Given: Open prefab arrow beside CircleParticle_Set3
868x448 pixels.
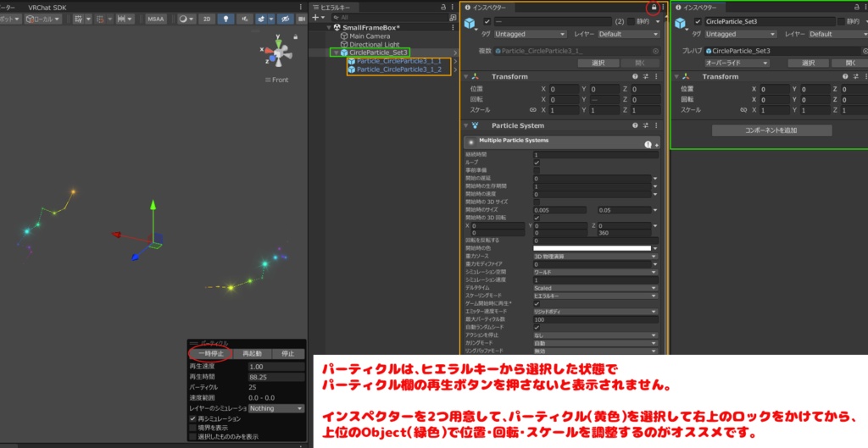Looking at the screenshot, I should [455, 53].
